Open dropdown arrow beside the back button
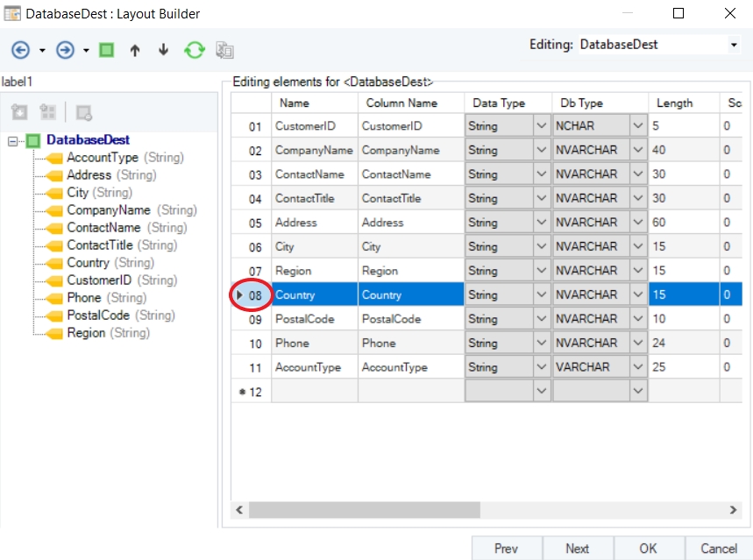Screen dimensions: 753x560 42,51
